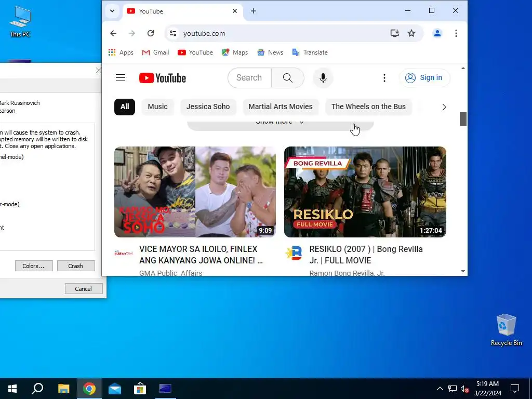Image resolution: width=532 pixels, height=399 pixels.
Task: Open Microsoft Store from taskbar
Action: pyautogui.click(x=140, y=389)
